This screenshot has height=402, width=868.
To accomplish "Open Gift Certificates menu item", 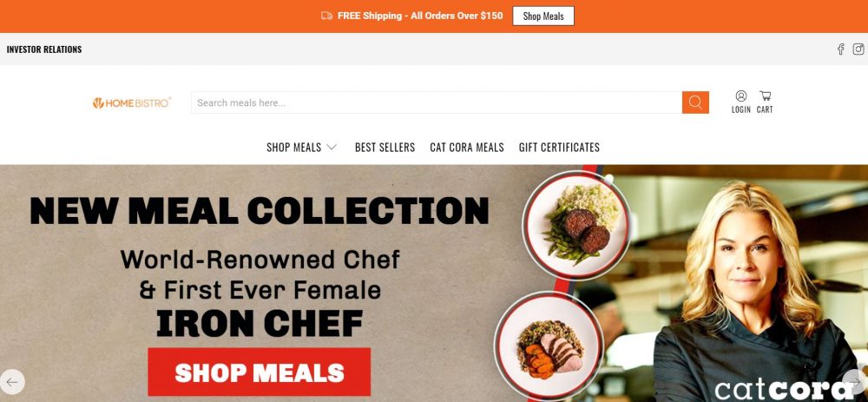I will [x=559, y=148].
